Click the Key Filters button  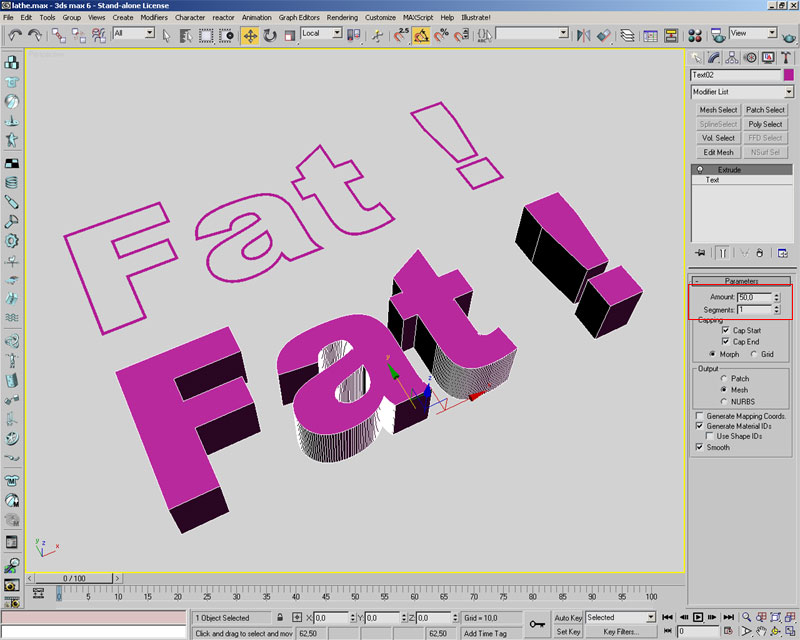tap(620, 632)
